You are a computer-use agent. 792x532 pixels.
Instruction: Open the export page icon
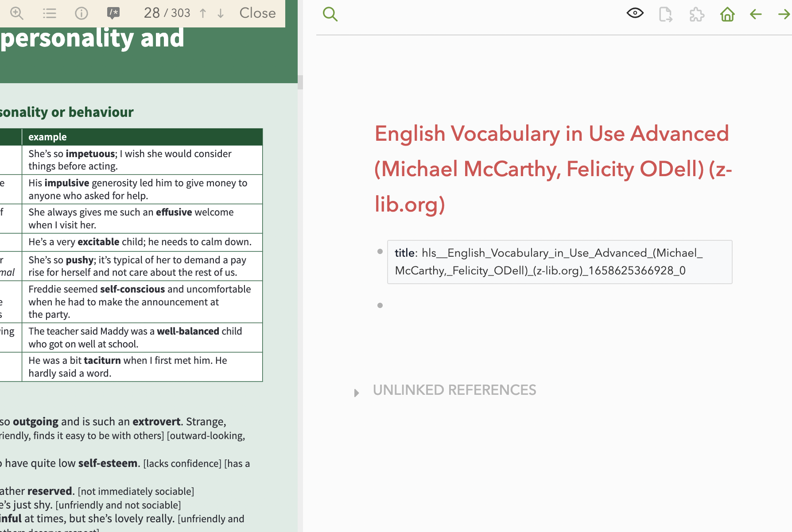pyautogui.click(x=665, y=14)
